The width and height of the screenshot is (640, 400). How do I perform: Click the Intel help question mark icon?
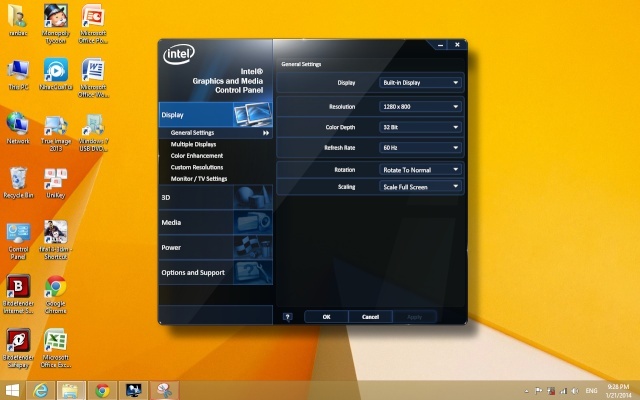coord(287,317)
